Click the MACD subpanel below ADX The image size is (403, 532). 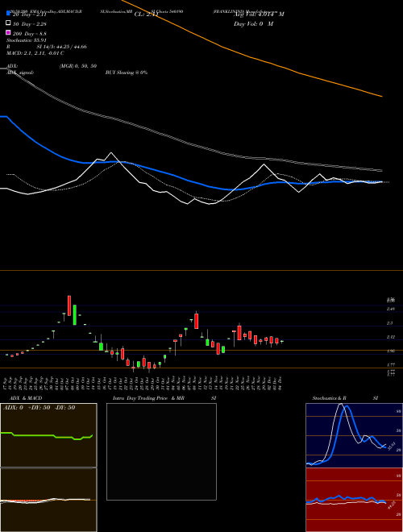coord(48,500)
